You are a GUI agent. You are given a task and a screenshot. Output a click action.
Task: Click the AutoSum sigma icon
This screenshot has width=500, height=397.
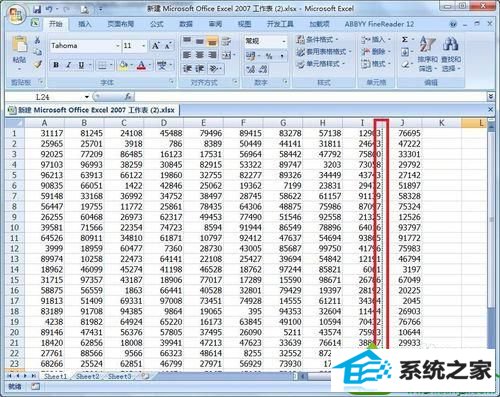(405, 40)
